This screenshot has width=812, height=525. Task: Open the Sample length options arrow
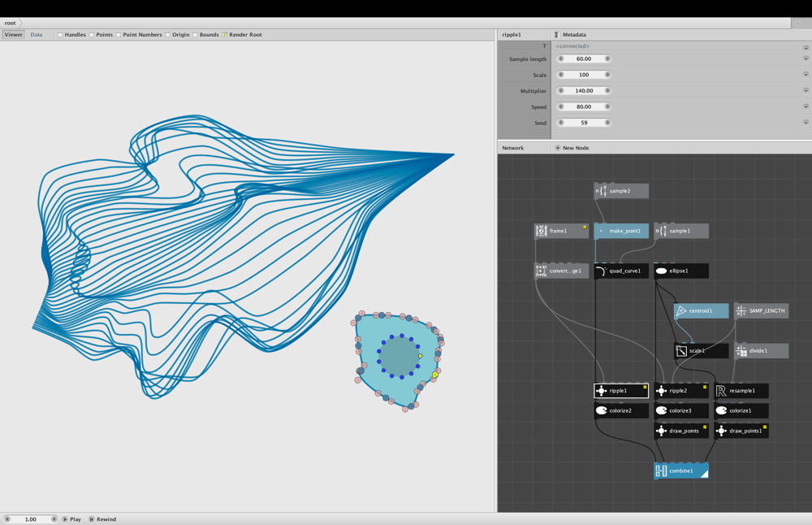[806, 59]
